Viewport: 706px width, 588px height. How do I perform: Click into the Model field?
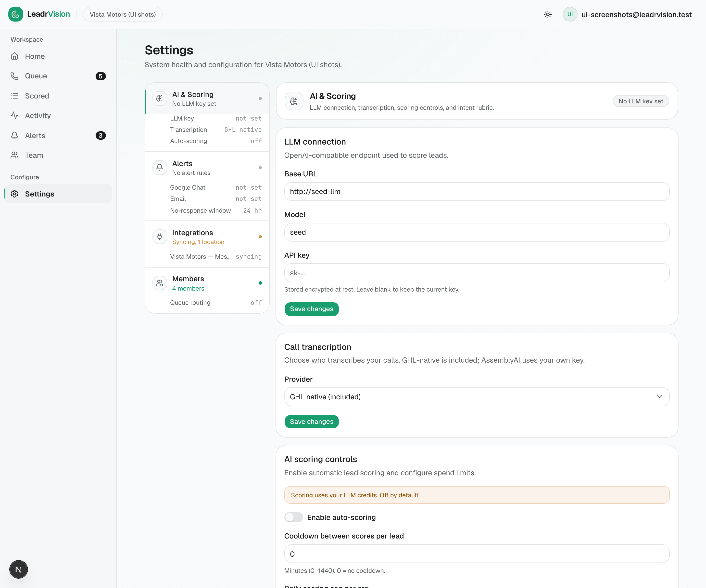click(477, 232)
